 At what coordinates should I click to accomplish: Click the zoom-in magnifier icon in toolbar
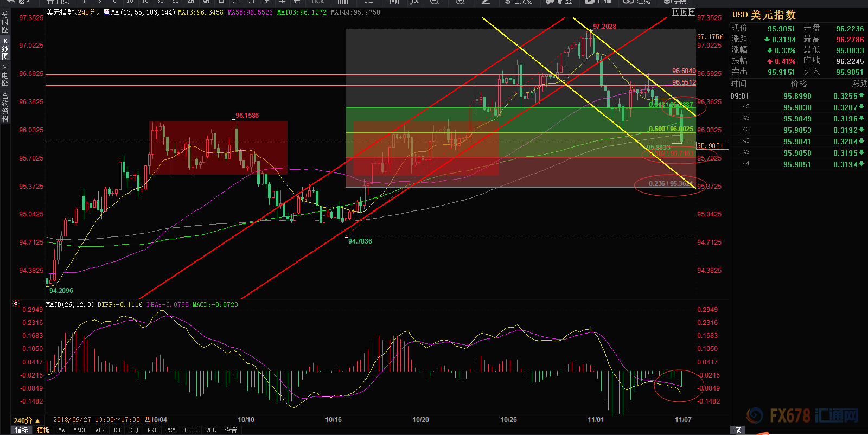pos(459,2)
